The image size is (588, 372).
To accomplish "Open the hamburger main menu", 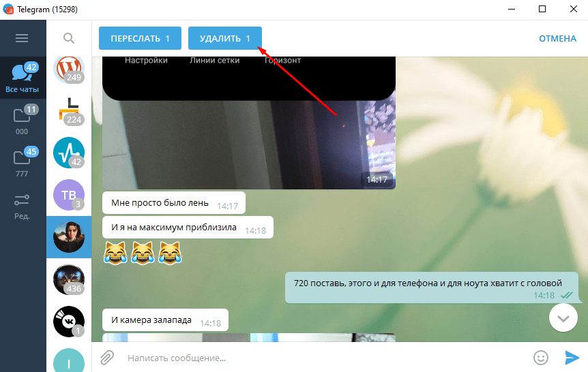I will [x=22, y=38].
